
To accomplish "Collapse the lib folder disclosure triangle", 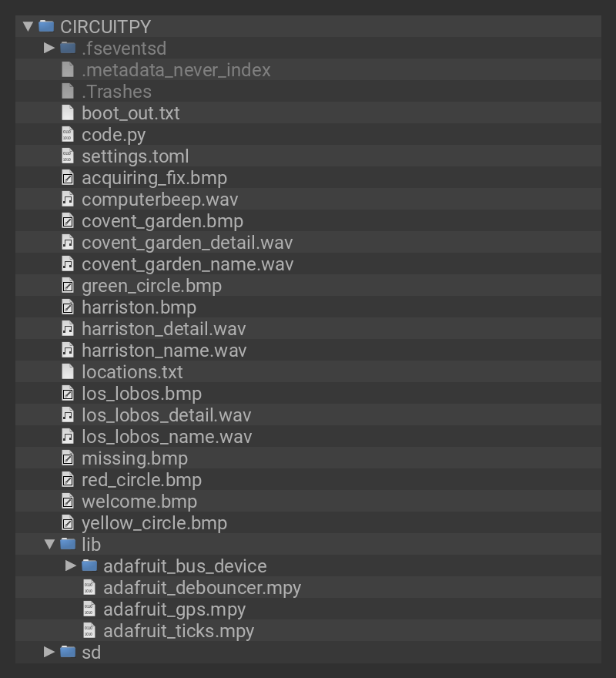I will click(49, 544).
